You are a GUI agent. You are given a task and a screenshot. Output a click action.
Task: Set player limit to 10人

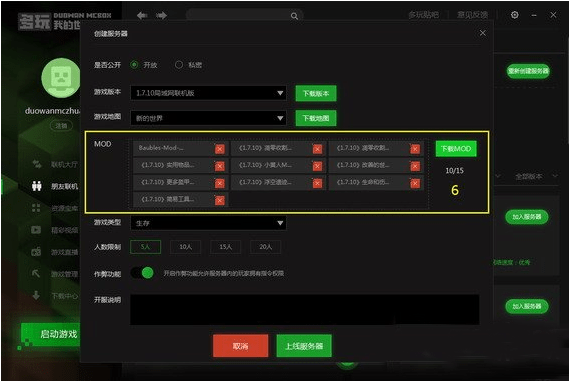pos(185,247)
